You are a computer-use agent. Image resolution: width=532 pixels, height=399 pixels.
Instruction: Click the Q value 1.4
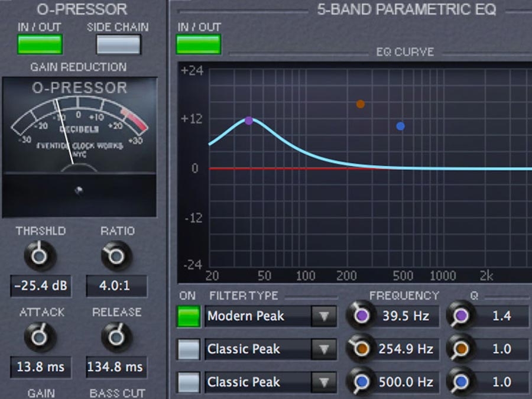pyautogui.click(x=501, y=316)
